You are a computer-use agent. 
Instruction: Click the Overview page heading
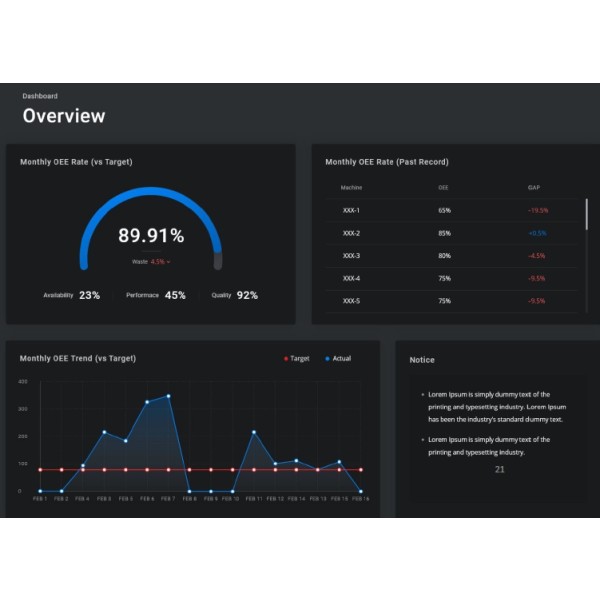(64, 116)
